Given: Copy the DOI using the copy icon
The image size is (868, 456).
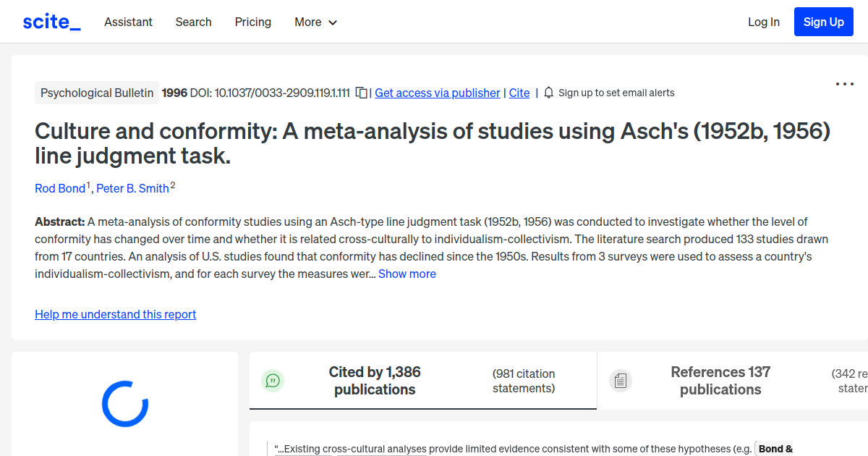Looking at the screenshot, I should coord(361,93).
